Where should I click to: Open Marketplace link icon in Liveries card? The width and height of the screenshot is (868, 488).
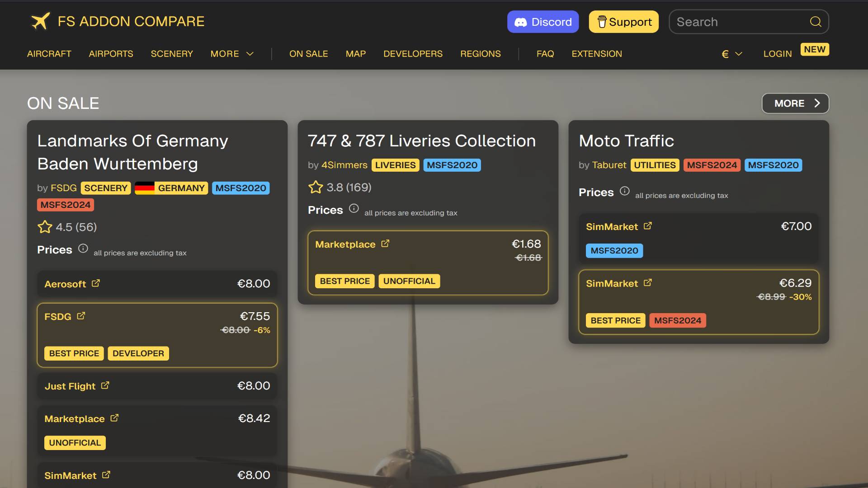click(x=385, y=244)
